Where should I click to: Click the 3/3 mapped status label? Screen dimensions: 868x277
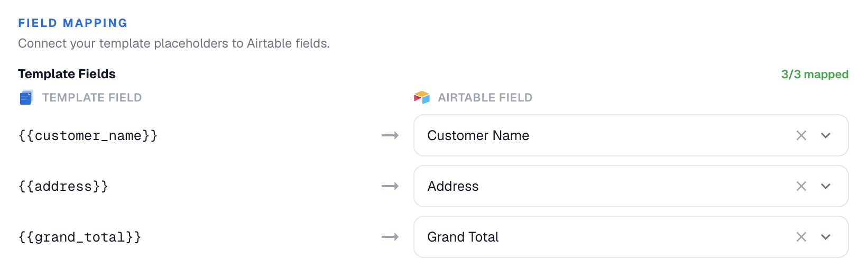(x=815, y=75)
